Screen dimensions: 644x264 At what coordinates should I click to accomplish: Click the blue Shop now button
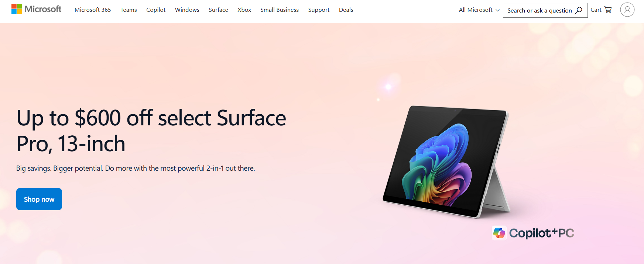39,199
